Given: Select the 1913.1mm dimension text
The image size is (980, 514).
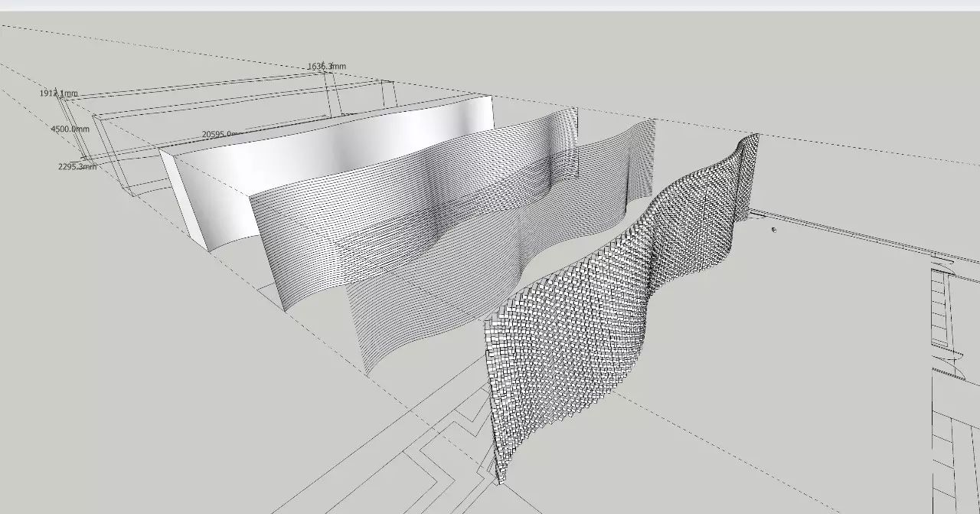Looking at the screenshot, I should 58,93.
